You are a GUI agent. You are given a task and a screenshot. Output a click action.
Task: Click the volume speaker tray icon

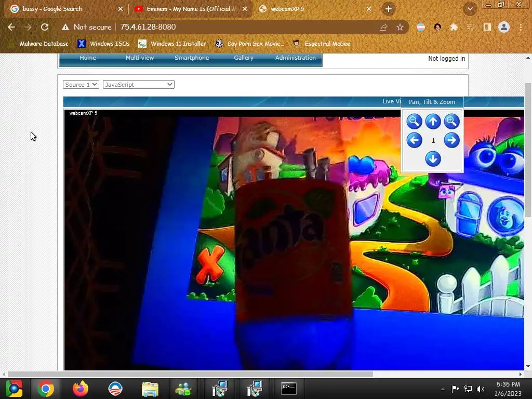[x=481, y=389]
